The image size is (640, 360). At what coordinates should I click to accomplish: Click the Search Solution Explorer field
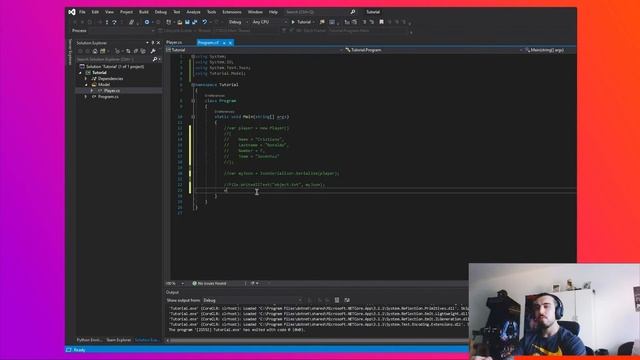click(x=114, y=59)
